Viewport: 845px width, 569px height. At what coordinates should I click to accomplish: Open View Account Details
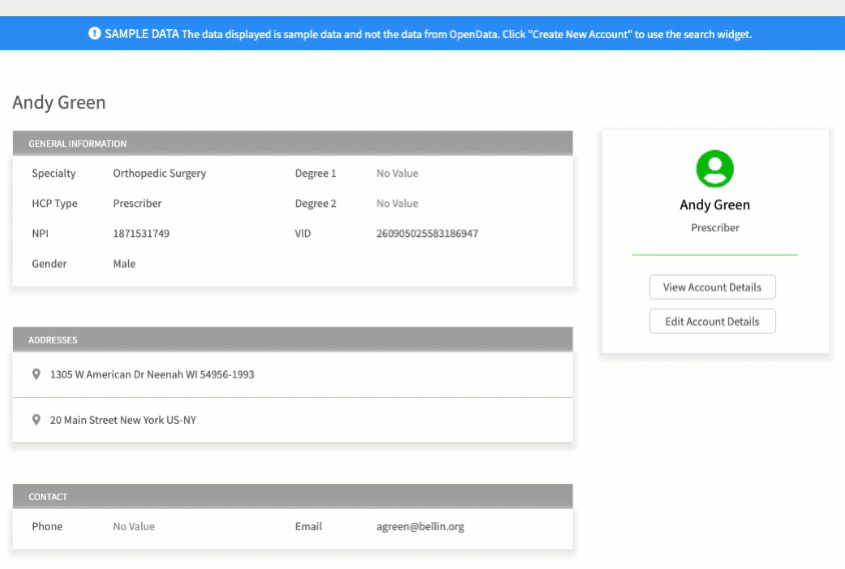click(x=712, y=287)
